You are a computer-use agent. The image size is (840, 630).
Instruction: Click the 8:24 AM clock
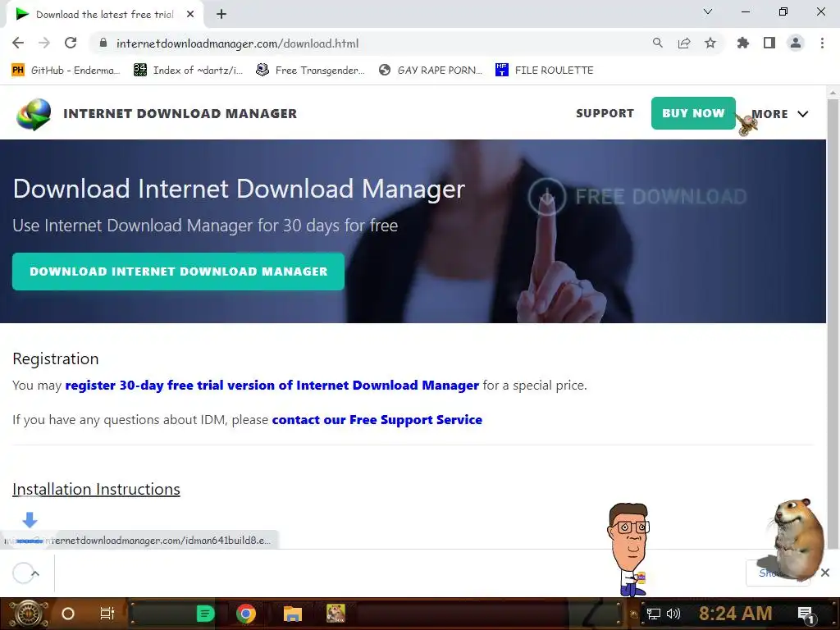click(735, 614)
